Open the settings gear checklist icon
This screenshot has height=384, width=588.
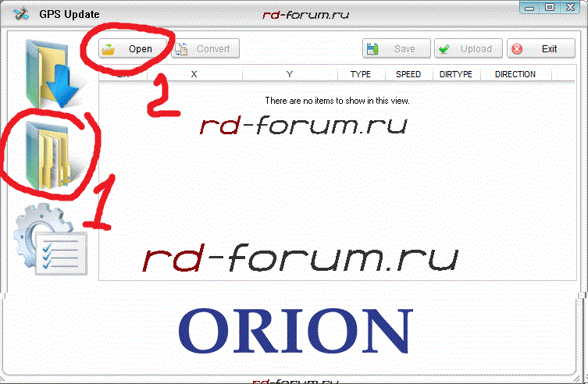tap(52, 241)
